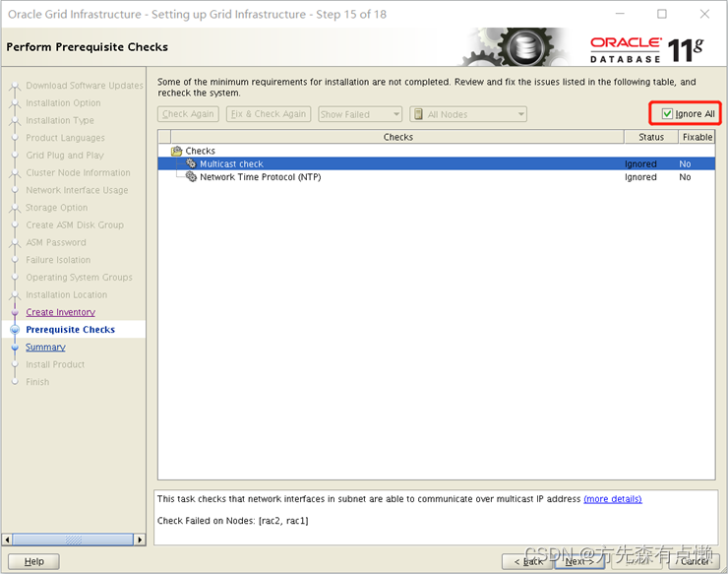Click the gear icon beside Network Time Protocol

[x=191, y=176]
